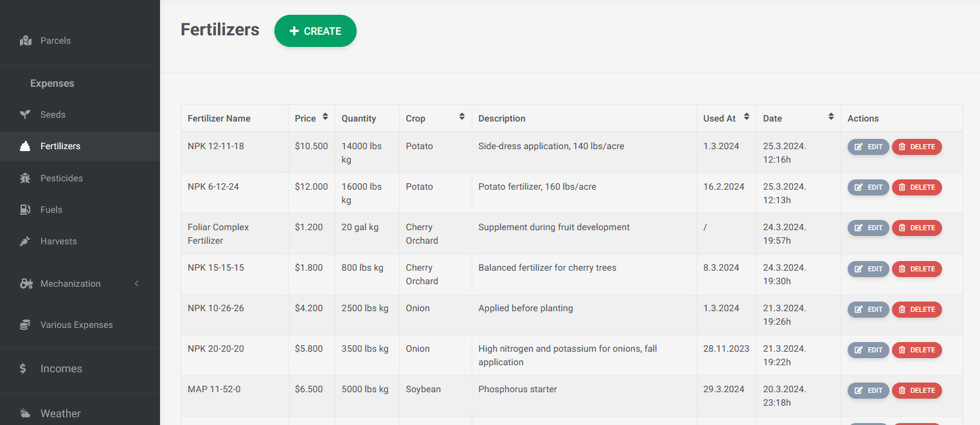The image size is (980, 425).
Task: Select the '20 gal kg' quantity cell
Action: (367, 233)
